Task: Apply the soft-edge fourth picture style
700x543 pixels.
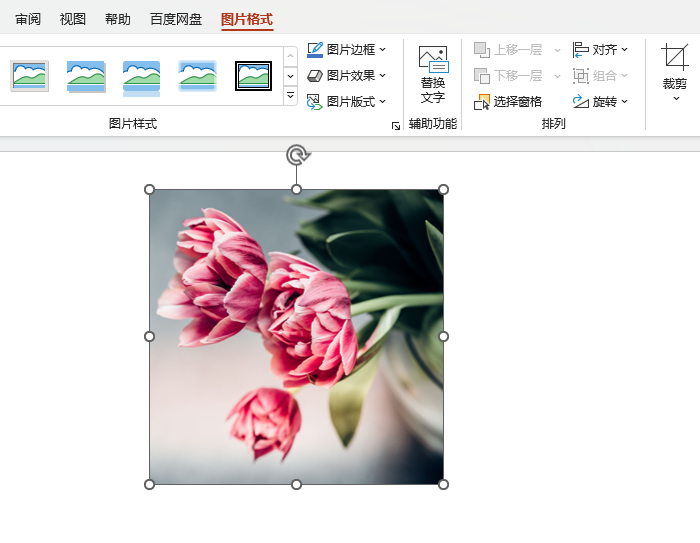Action: point(197,76)
